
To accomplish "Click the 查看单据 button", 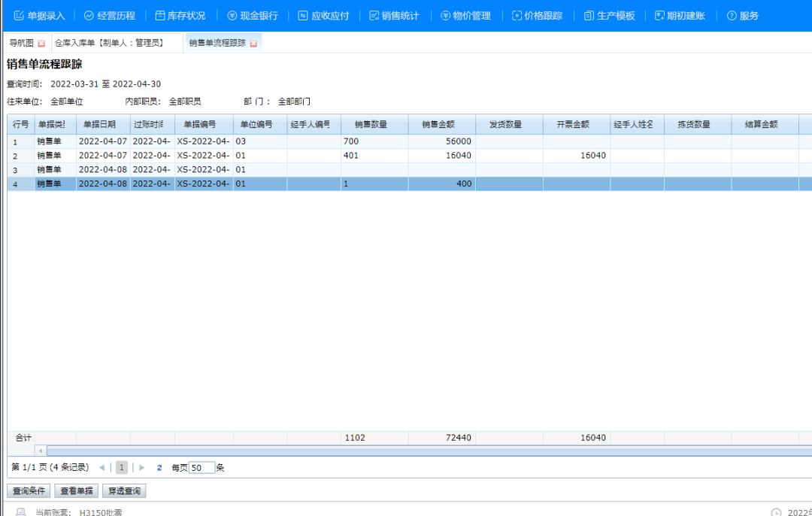I will coord(77,490).
